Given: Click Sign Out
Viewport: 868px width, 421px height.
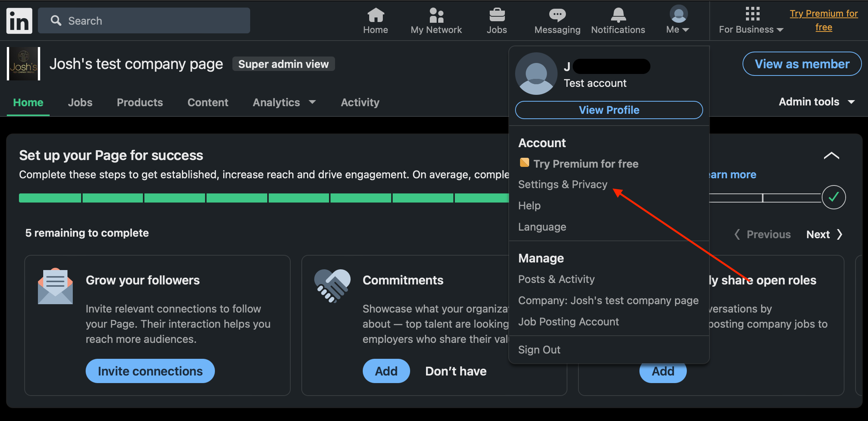Looking at the screenshot, I should pyautogui.click(x=539, y=350).
